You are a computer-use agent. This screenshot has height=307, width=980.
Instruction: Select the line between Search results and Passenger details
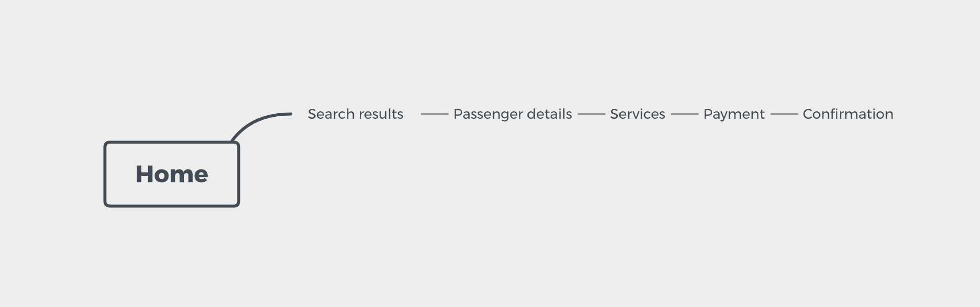pyautogui.click(x=434, y=114)
